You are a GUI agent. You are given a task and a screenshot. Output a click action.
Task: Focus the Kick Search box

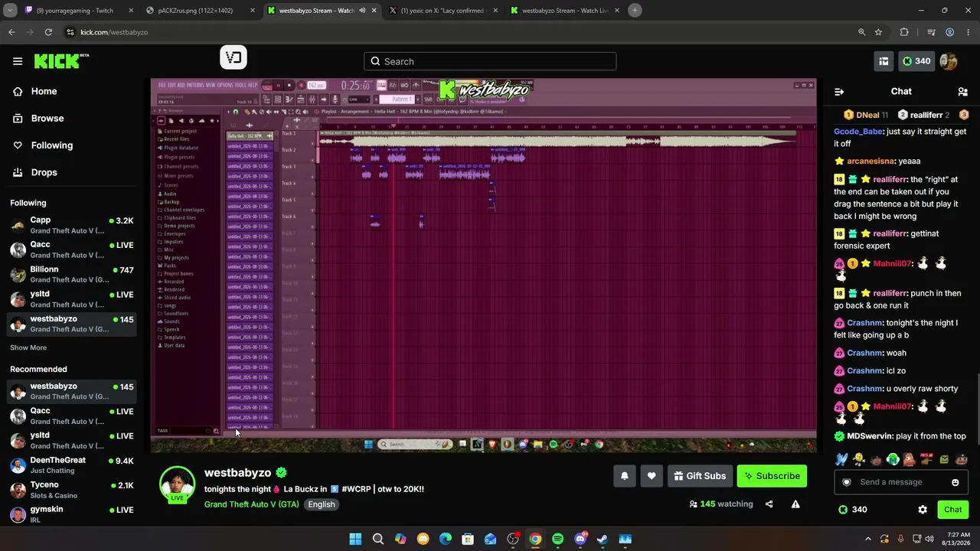pos(490,61)
